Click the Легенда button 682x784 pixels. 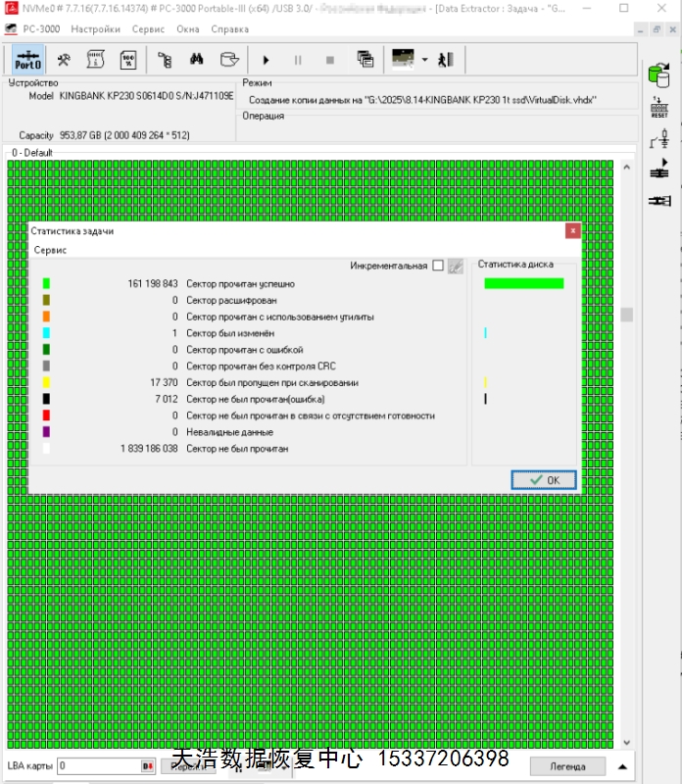tap(567, 766)
